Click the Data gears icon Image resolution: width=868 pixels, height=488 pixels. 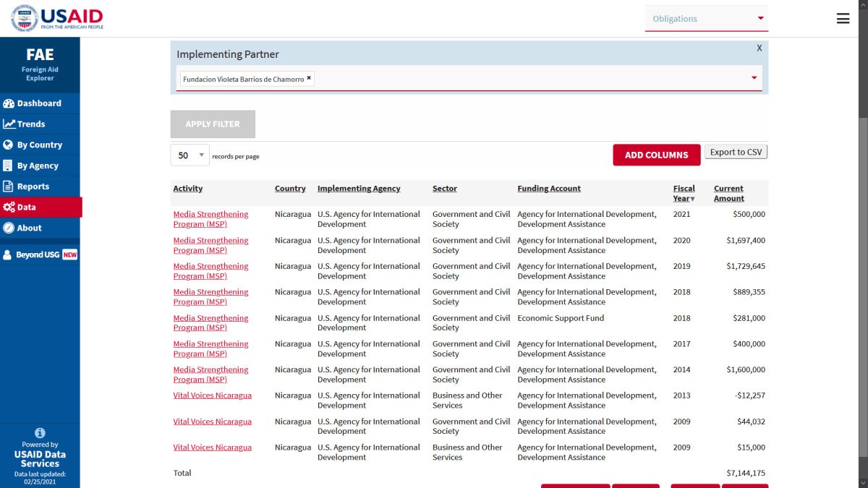pyautogui.click(x=9, y=207)
